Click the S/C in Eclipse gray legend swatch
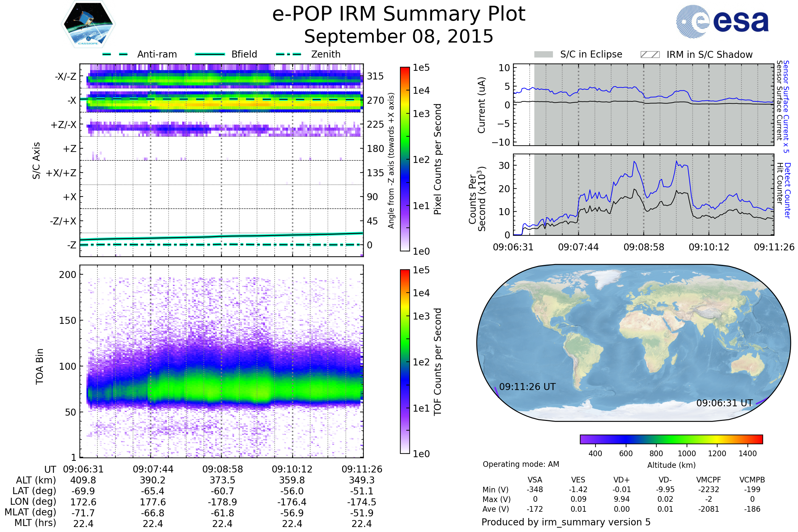The height and width of the screenshot is (532, 798). click(543, 55)
